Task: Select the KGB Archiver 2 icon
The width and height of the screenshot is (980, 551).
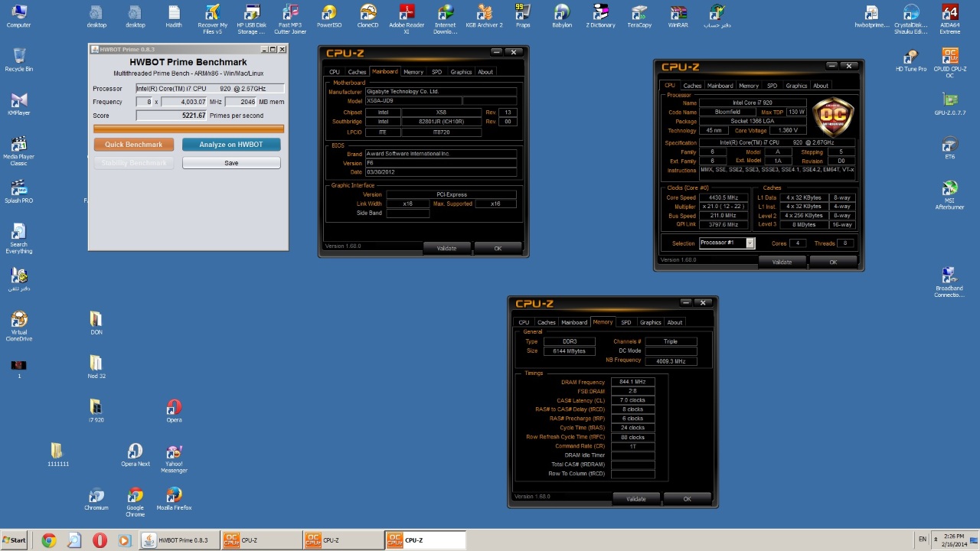Action: pyautogui.click(x=484, y=16)
